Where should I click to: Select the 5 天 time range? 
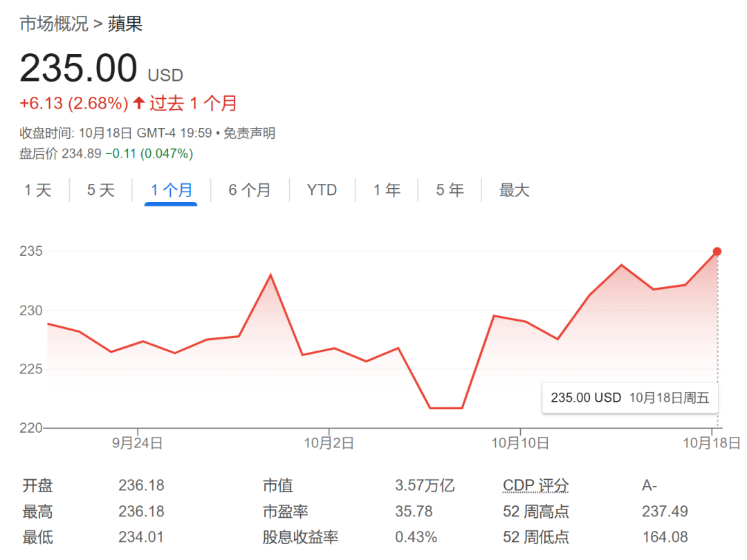pyautogui.click(x=101, y=190)
